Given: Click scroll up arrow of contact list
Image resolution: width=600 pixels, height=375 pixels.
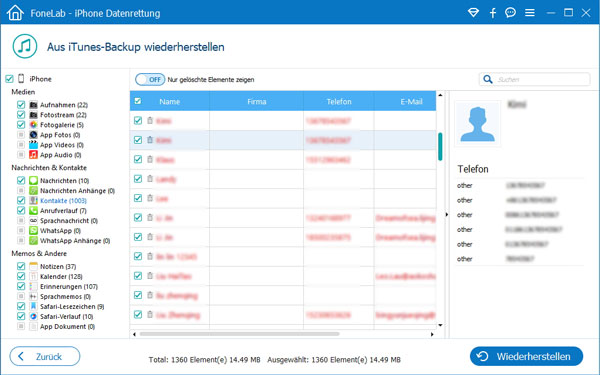Looking at the screenshot, I should tap(440, 95).
